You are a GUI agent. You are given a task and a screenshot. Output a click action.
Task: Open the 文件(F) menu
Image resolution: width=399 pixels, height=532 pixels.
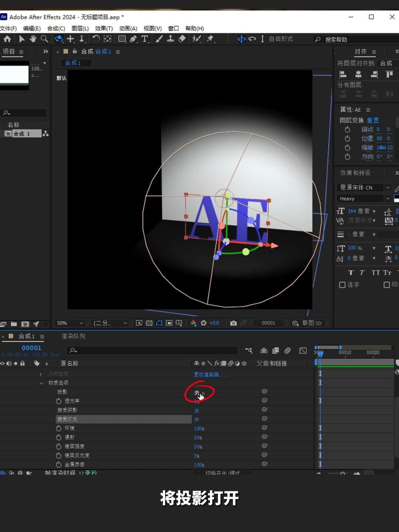pos(8,28)
